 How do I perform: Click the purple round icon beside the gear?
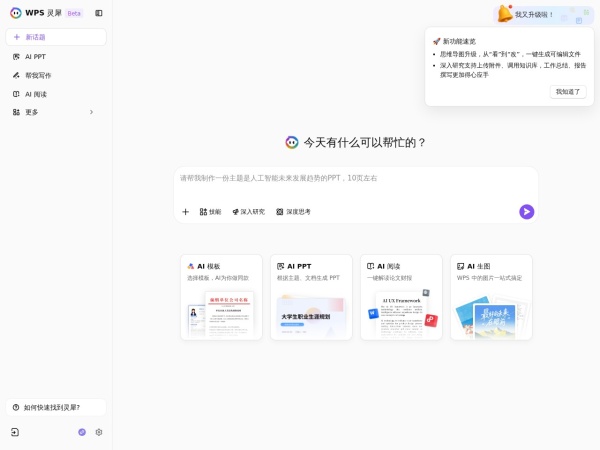(82, 432)
